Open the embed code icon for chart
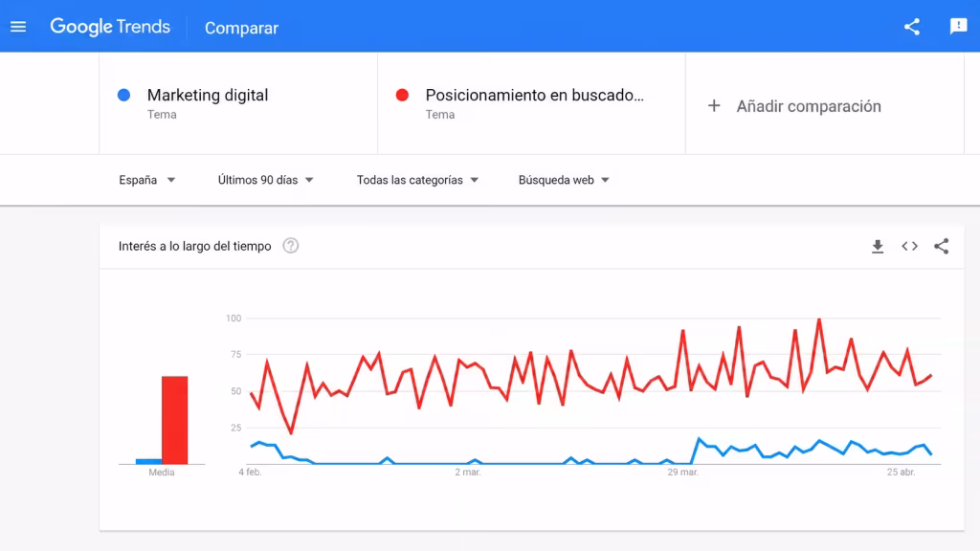980x551 pixels. pyautogui.click(x=909, y=246)
